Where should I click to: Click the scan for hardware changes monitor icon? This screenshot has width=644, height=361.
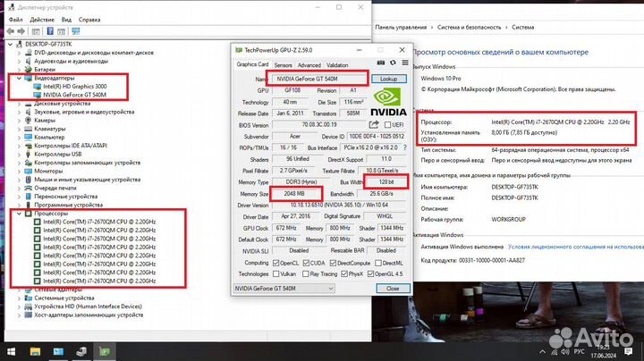tap(75, 31)
